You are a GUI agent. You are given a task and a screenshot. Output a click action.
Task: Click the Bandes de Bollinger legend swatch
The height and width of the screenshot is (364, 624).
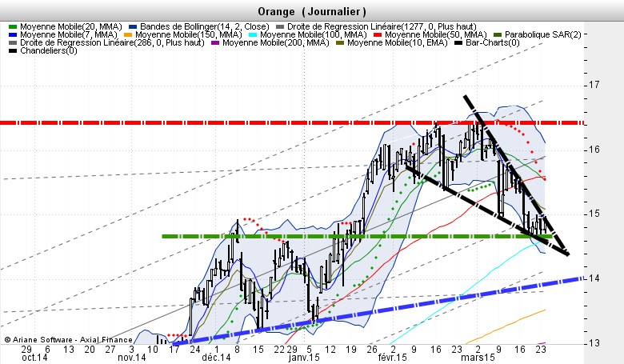[x=133, y=27]
